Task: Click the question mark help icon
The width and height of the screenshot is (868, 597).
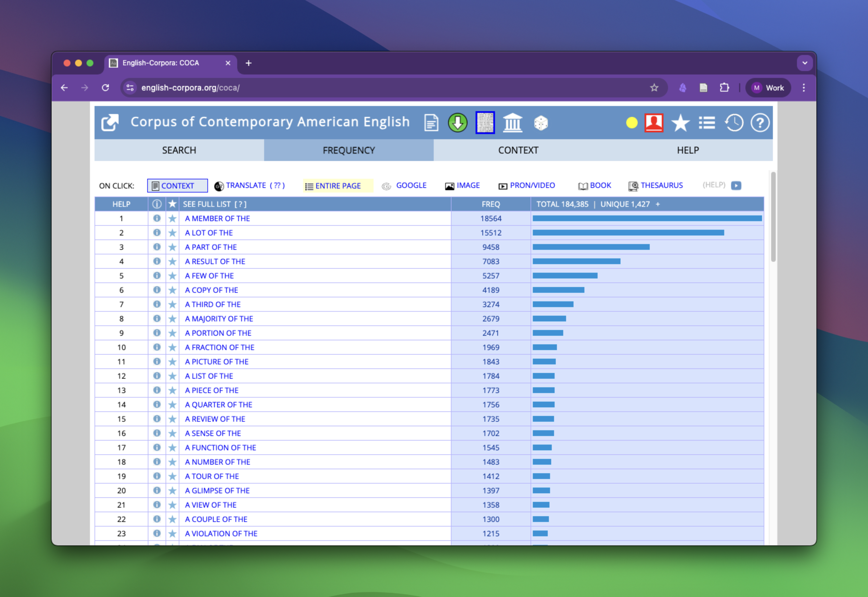Action: point(759,123)
